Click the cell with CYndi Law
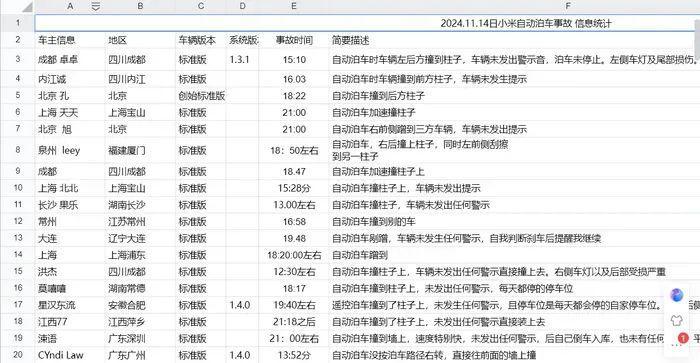 [x=70, y=355]
